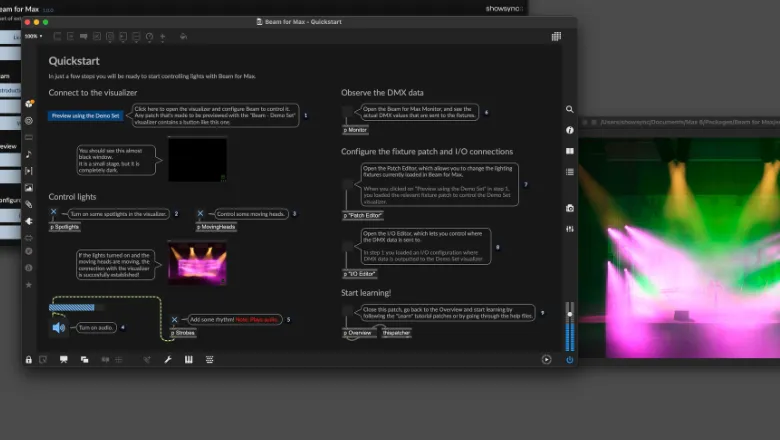Open the patcher windows icon in bottom toolbar
This screenshot has width=780, height=440.
(85, 359)
